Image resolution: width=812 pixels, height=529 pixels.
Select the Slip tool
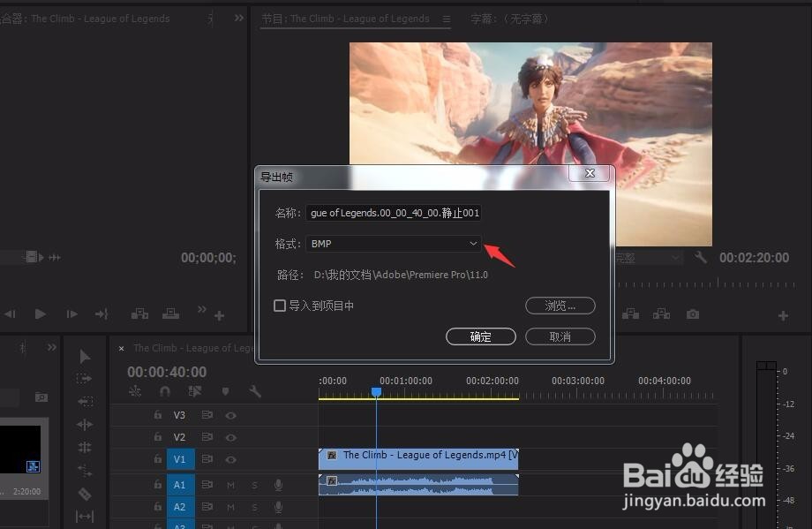[x=85, y=517]
